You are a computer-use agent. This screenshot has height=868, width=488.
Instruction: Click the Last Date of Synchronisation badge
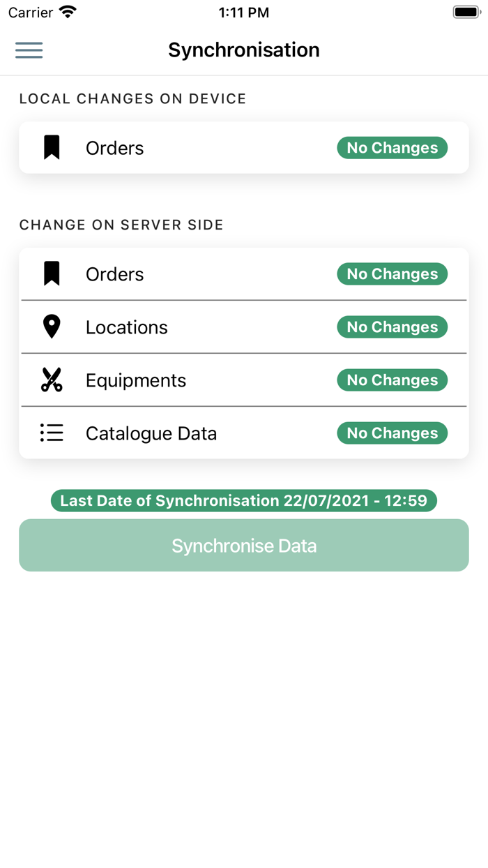click(x=243, y=500)
